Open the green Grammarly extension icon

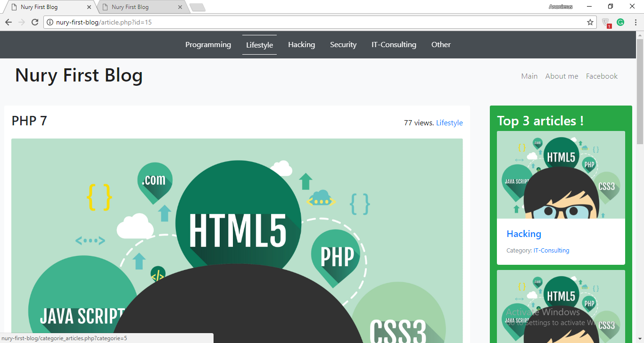pyautogui.click(x=620, y=22)
